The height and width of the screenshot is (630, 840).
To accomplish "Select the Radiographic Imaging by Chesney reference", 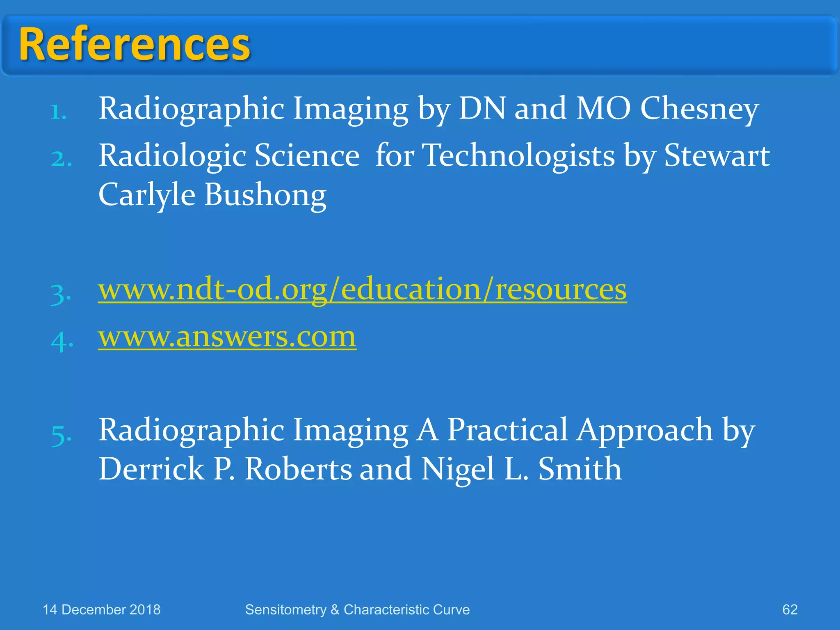I will [x=428, y=109].
